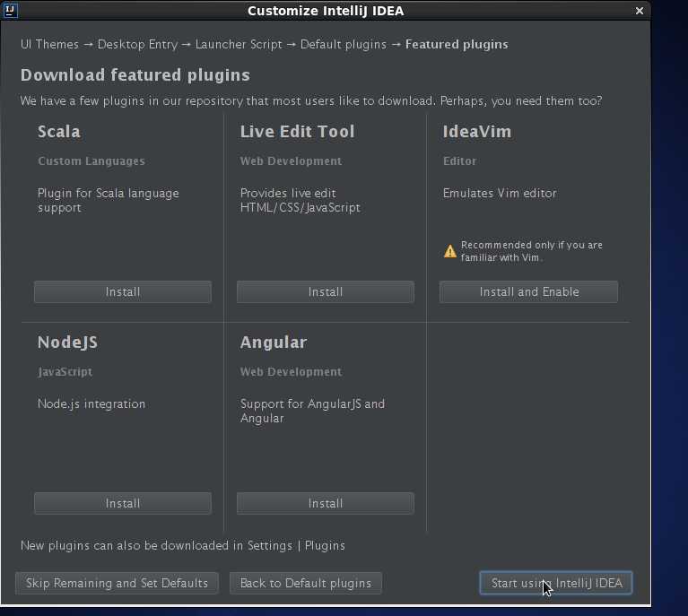Click Web Development label under Angular
This screenshot has height=616, width=688.
coord(291,372)
